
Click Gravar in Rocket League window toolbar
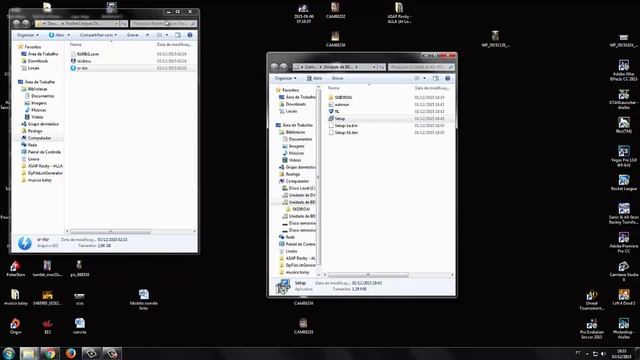pos(133,35)
